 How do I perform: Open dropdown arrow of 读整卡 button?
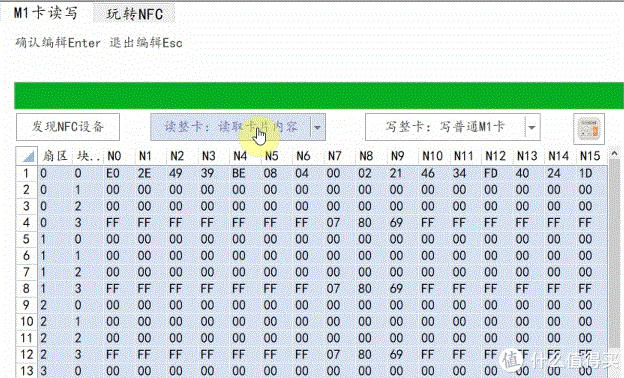pyautogui.click(x=317, y=127)
